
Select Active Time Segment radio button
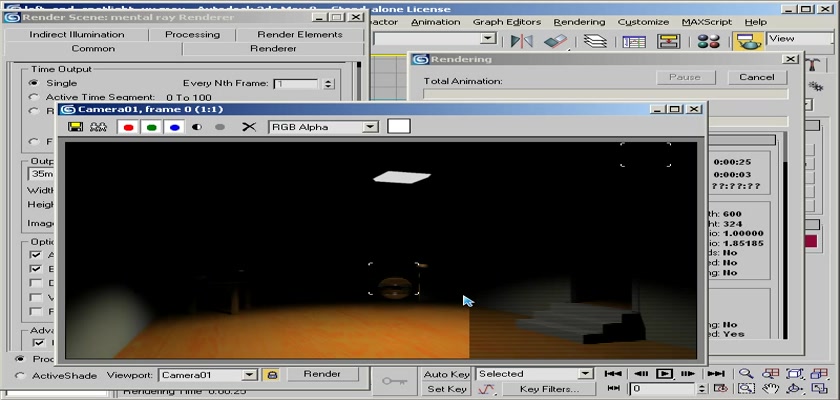34,97
